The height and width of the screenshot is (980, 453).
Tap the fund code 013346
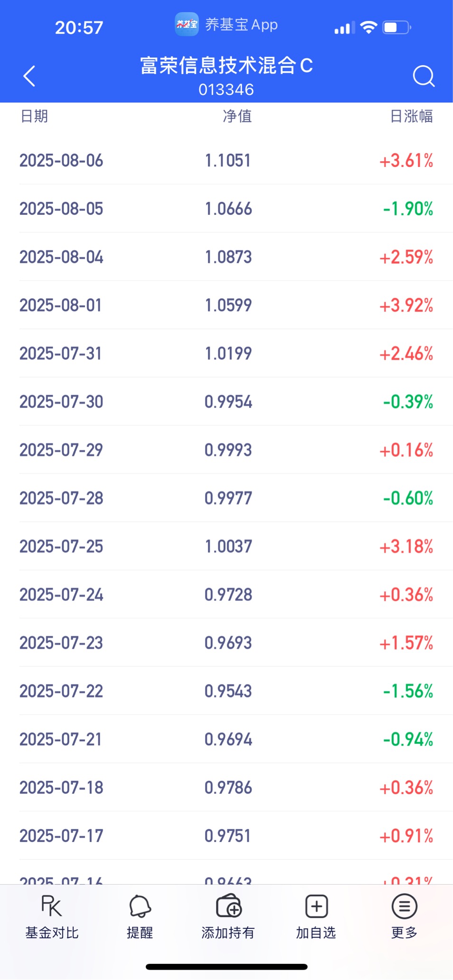tap(226, 90)
